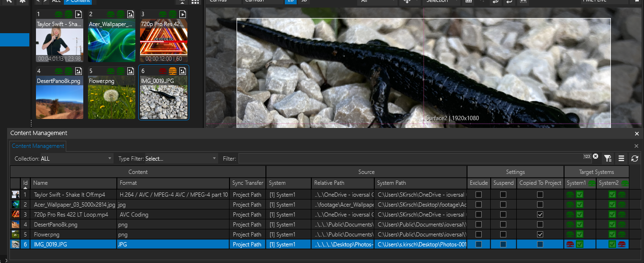The width and height of the screenshot is (644, 263).
Task: Click the orange server status icon on IMG_0019.JPG tile
Action: click(x=173, y=71)
